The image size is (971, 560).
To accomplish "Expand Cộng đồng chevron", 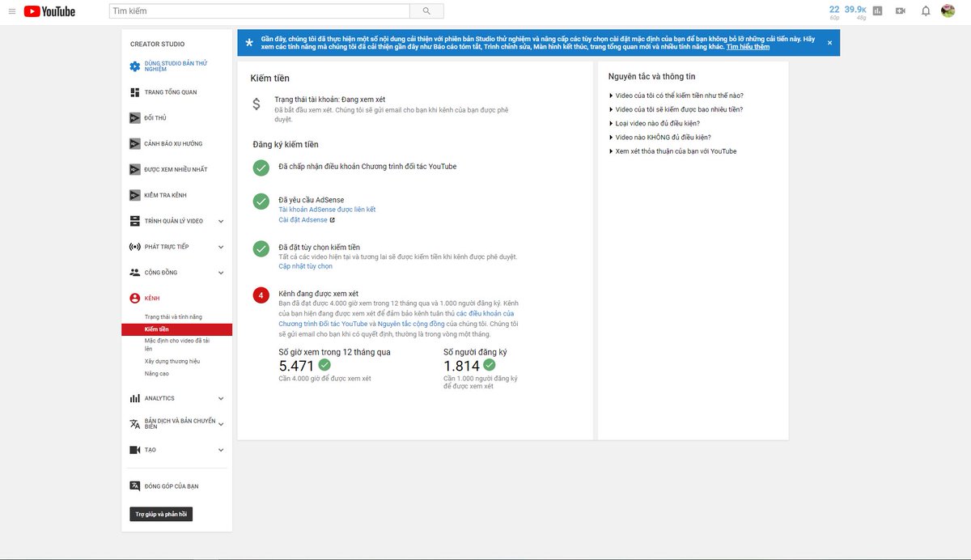I will 221,273.
